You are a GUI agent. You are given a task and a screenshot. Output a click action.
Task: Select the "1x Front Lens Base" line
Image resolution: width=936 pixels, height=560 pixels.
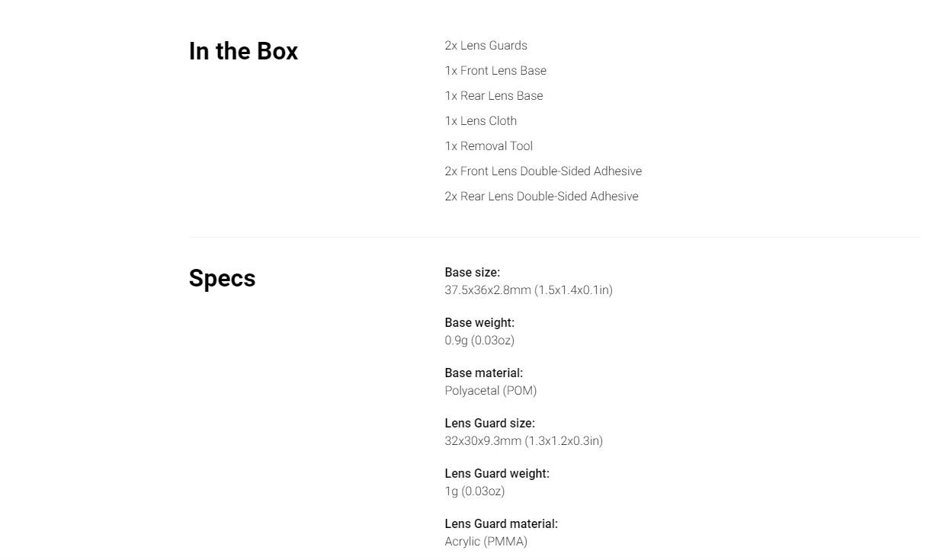click(495, 71)
